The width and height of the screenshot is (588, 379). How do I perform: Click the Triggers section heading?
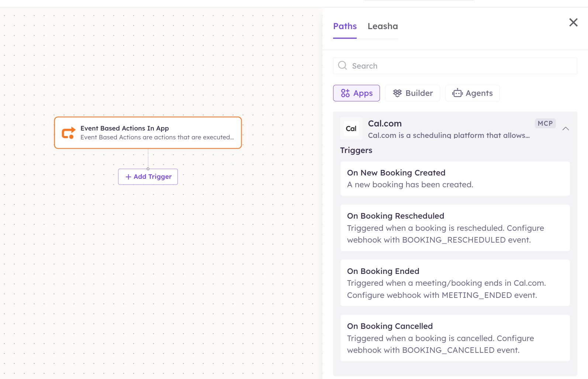(x=356, y=150)
